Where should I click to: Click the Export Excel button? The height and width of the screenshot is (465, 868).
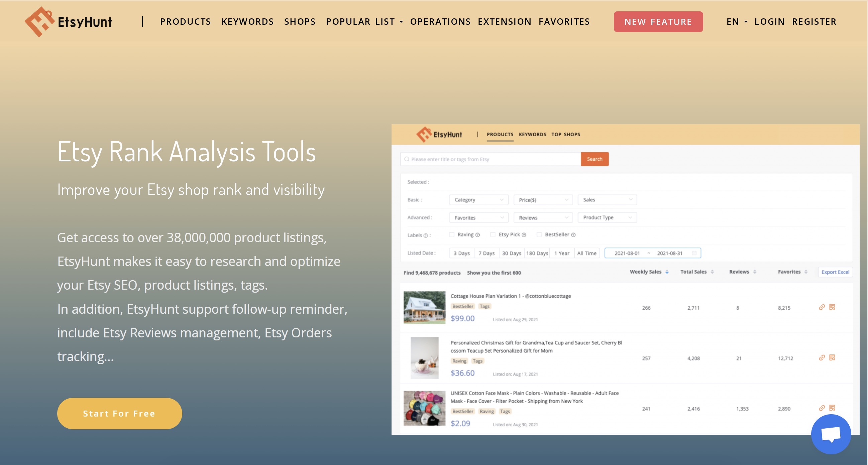[835, 272]
